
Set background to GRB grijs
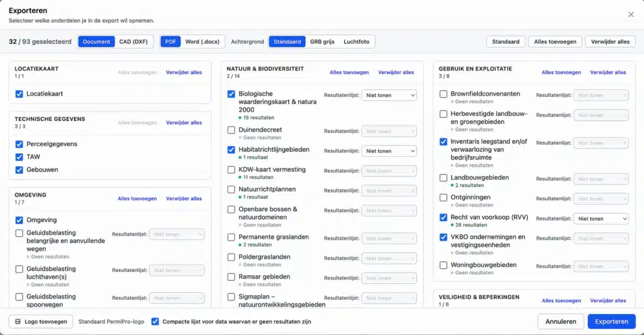[x=323, y=42]
